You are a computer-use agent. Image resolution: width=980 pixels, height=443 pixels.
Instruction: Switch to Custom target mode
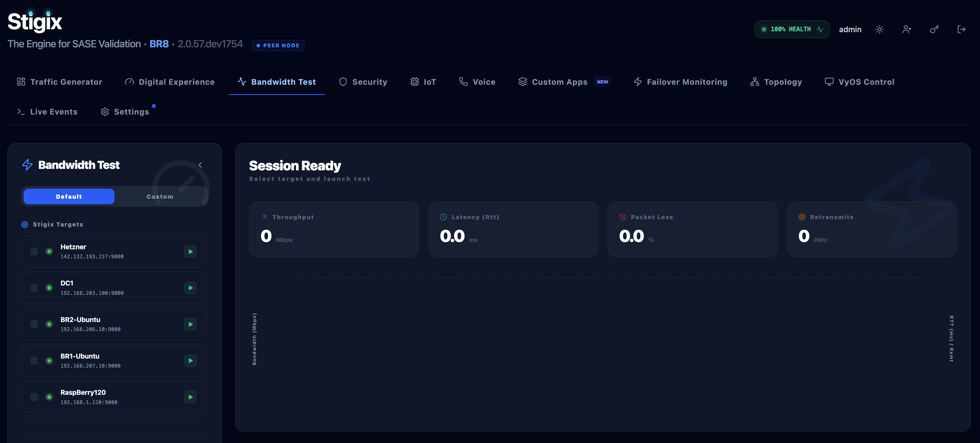tap(160, 196)
